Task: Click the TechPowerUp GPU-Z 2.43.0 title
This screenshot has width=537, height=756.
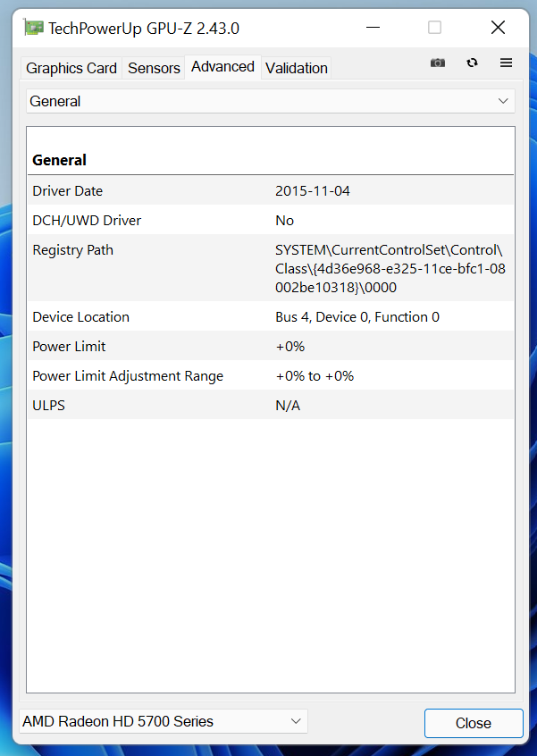Action: pyautogui.click(x=144, y=28)
